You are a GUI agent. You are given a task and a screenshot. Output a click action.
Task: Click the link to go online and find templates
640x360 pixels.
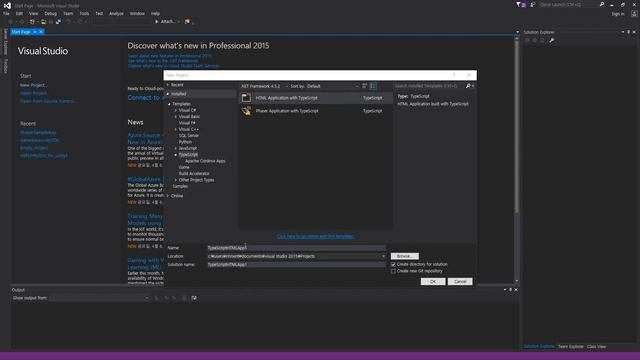click(x=315, y=236)
